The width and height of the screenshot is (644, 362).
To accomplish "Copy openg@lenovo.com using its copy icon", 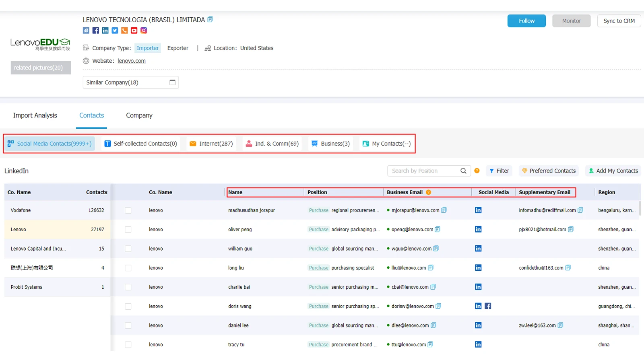I will pos(438,229).
